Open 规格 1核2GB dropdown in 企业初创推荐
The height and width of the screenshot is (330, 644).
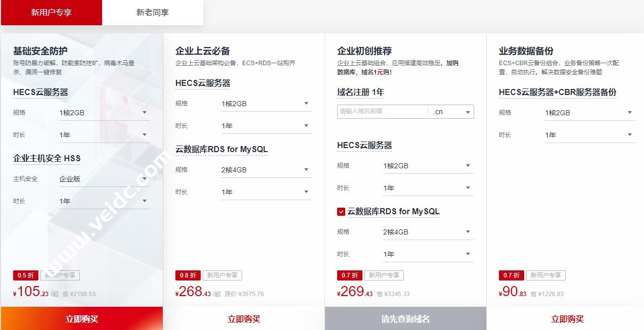pyautogui.click(x=428, y=166)
